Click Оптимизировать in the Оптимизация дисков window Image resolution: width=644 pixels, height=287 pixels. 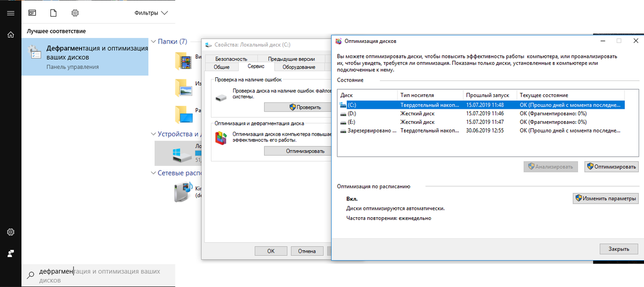coord(611,167)
